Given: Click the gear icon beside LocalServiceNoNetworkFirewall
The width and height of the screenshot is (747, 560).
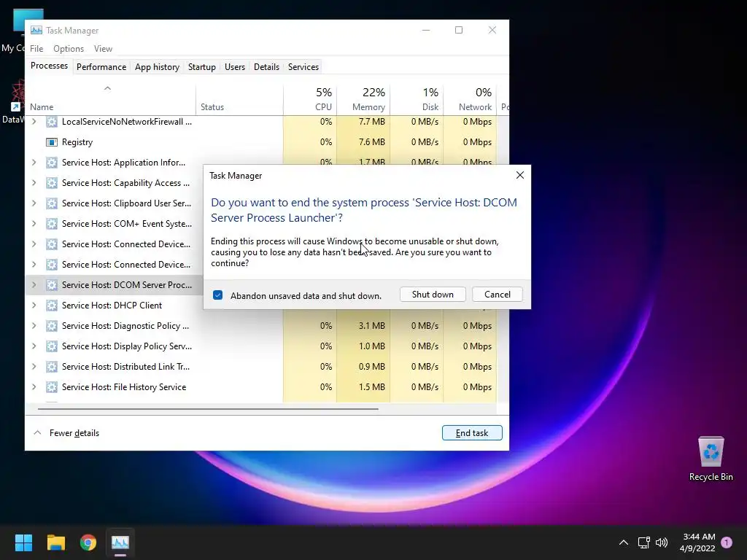Looking at the screenshot, I should coord(52,122).
